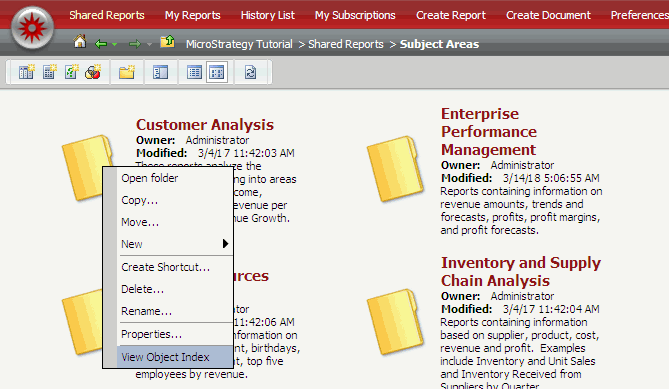Create a new folder toolbar icon
Screen dimensions: 669x389
coord(127,72)
